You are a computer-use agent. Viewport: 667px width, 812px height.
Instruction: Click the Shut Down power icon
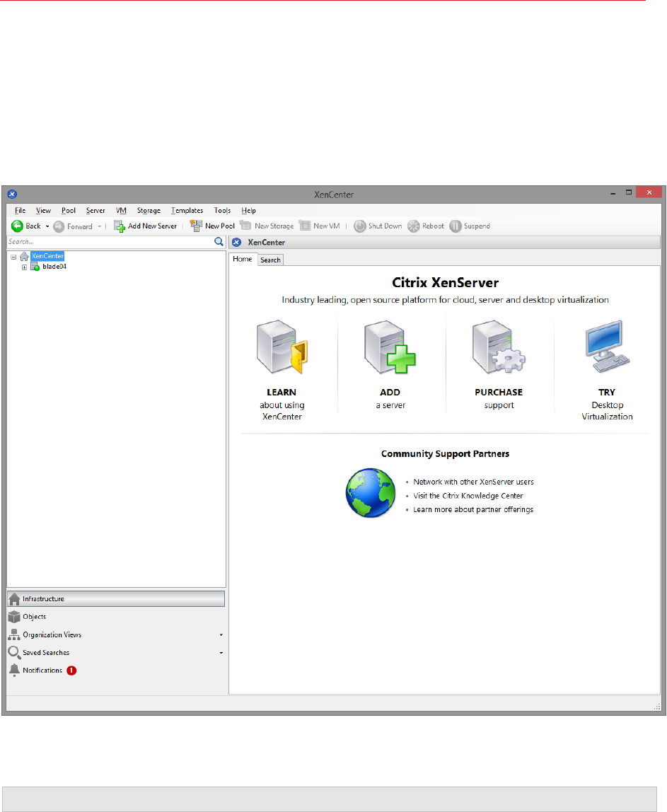click(360, 226)
